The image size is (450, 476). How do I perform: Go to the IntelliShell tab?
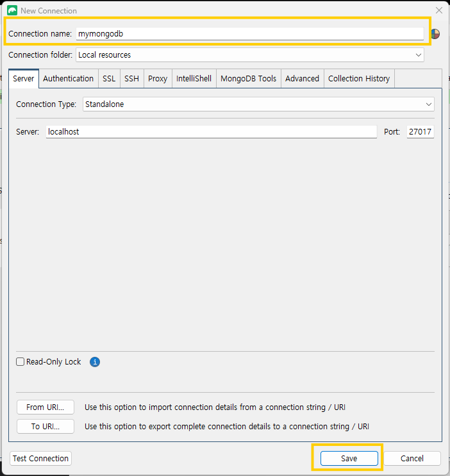click(194, 79)
